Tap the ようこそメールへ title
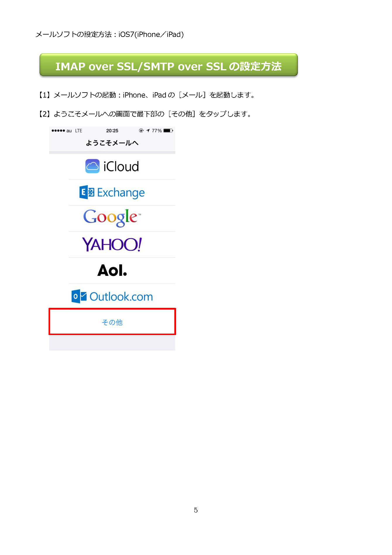392x555 pixels. pyautogui.click(x=112, y=143)
